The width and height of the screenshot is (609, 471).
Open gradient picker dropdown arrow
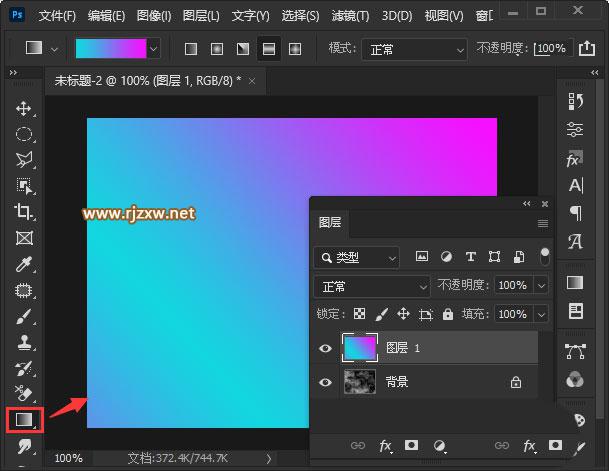[x=154, y=49]
